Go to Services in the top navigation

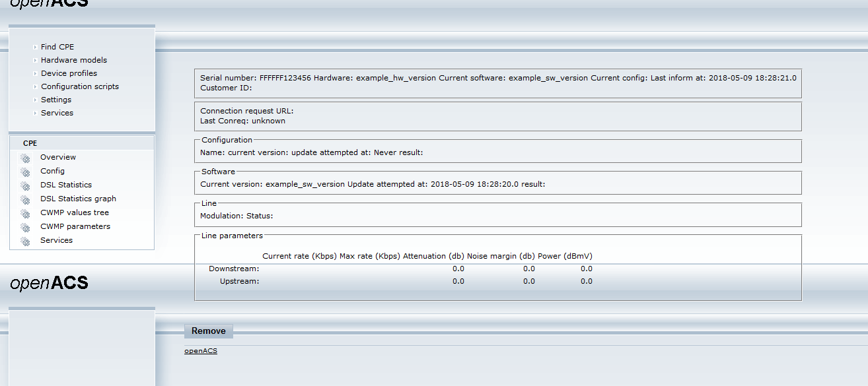click(x=57, y=113)
